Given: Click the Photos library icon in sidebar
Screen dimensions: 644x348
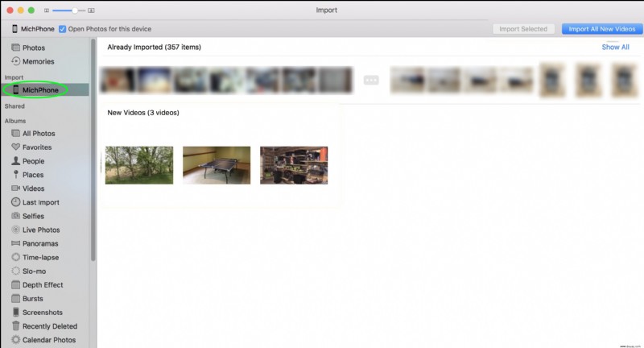Looking at the screenshot, I should 15,48.
